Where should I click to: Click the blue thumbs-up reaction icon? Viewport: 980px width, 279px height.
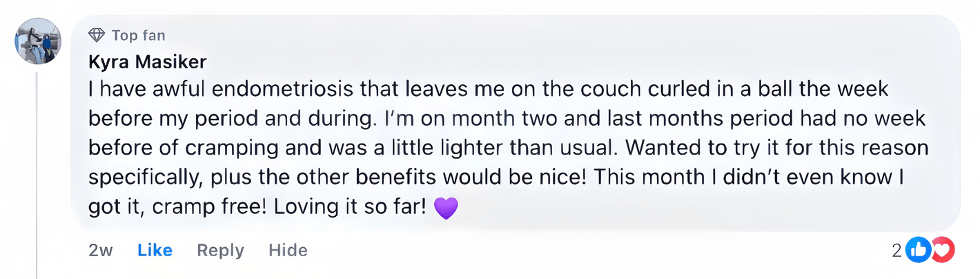pos(918,250)
